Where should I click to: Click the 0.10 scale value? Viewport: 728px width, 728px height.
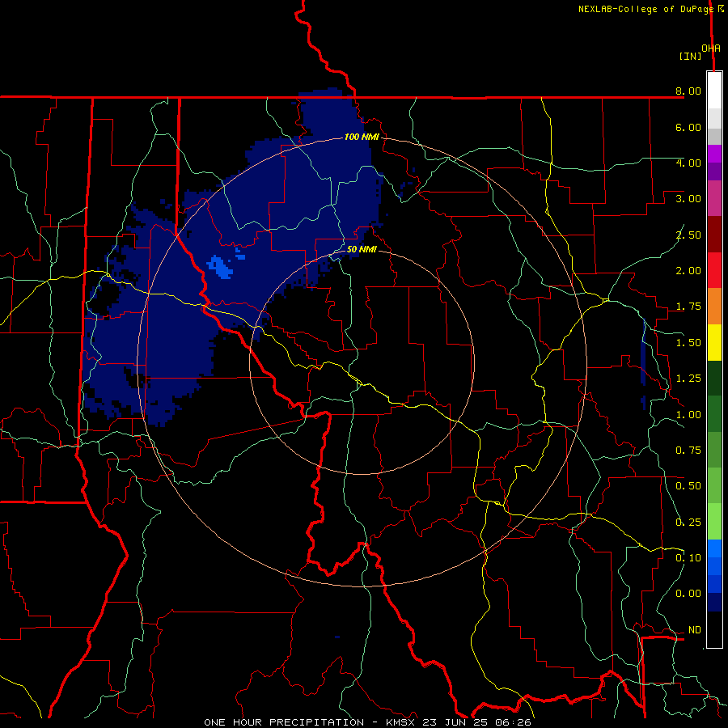[x=688, y=558]
